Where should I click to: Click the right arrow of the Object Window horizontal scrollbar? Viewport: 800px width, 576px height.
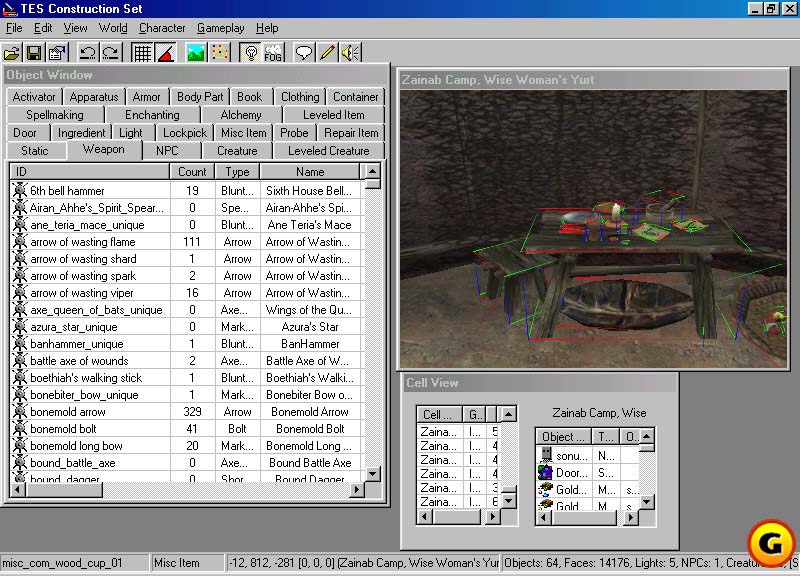357,489
